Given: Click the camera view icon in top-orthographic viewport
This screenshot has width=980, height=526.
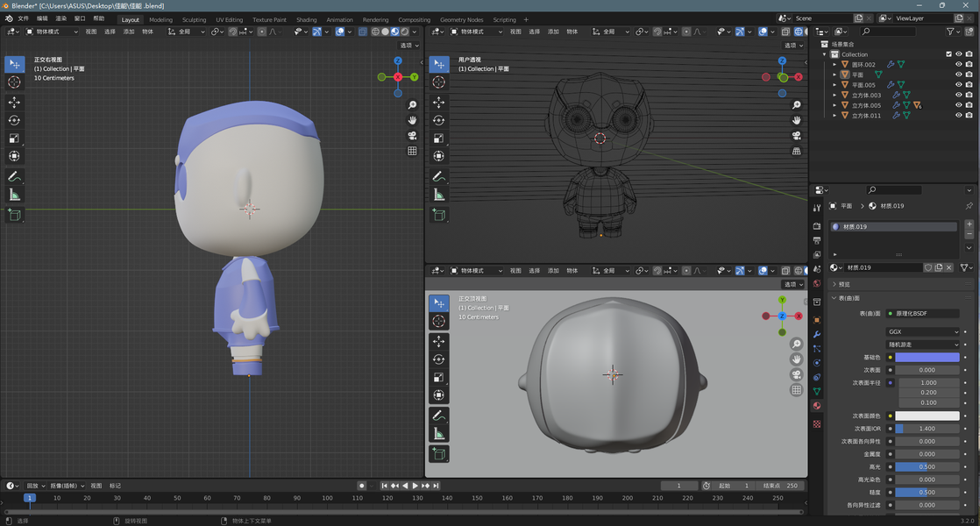Looking at the screenshot, I should tap(796, 374).
